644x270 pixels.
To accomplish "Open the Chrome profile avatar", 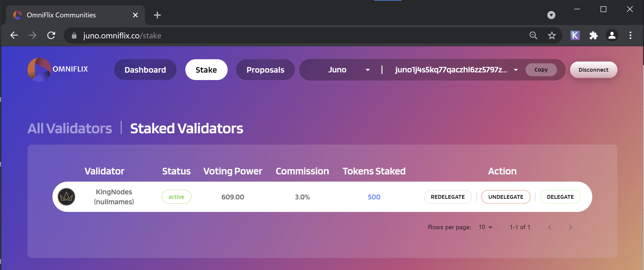I will click(612, 36).
